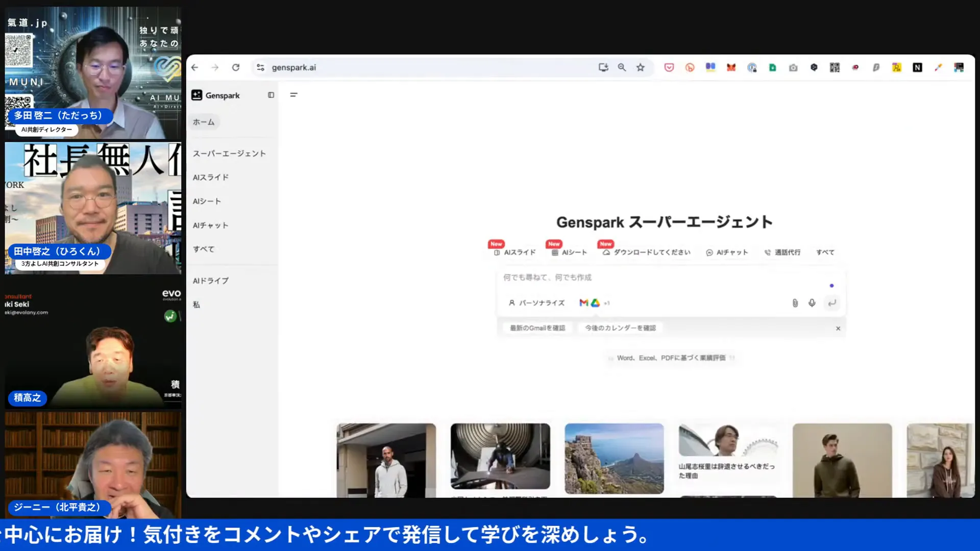Image resolution: width=980 pixels, height=551 pixels.
Task: Reload the genspark.ai page
Action: coord(236,67)
